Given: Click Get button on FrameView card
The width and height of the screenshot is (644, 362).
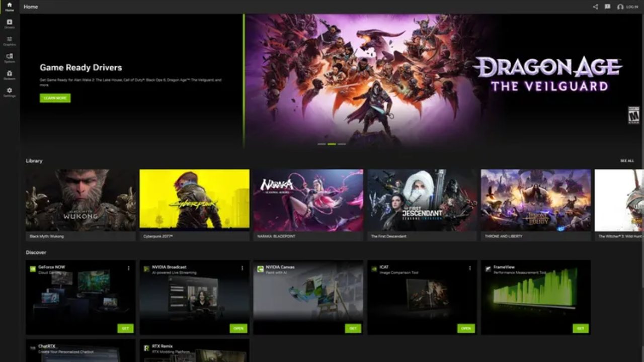Looking at the screenshot, I should click(x=580, y=328).
